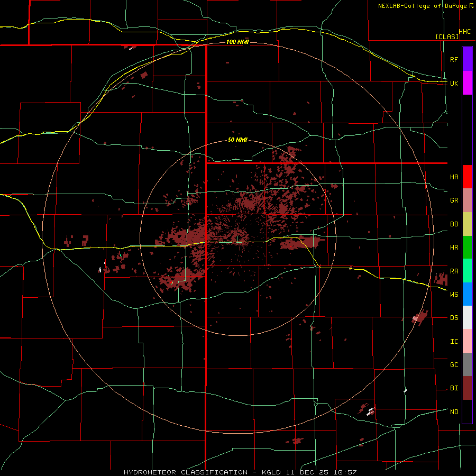Click the HYDROMETEOR CLASSIFICATION title text
The height and width of the screenshot is (476, 476).
[x=186, y=472]
